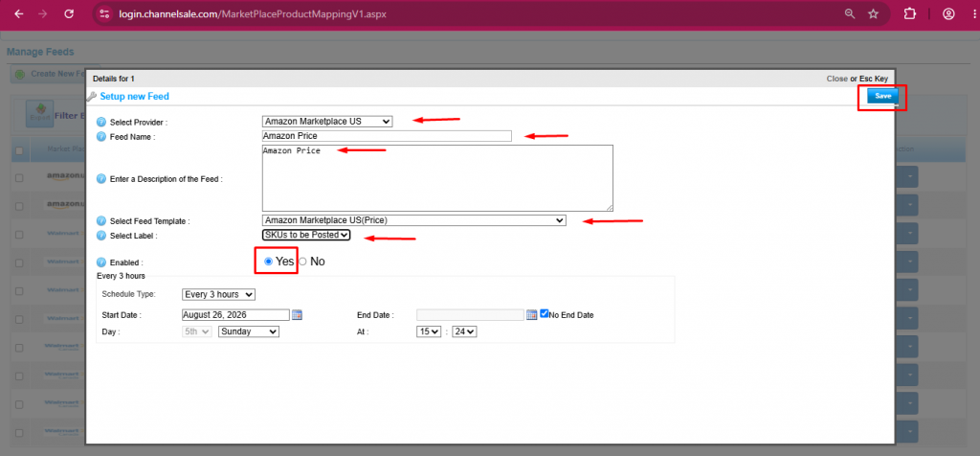
Task: Click the browser back arrow
Action: (x=19, y=13)
